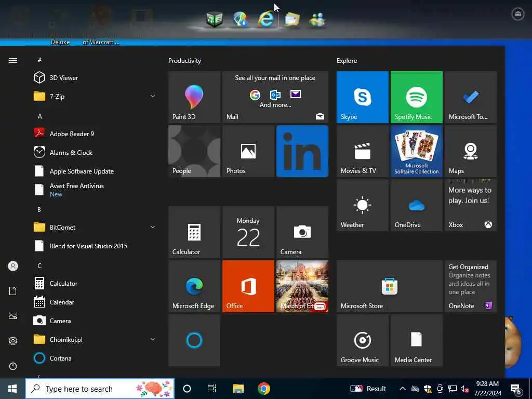Image resolution: width=532 pixels, height=399 pixels.
Task: Open the Microsoft Store tile
Action: [x=390, y=286]
